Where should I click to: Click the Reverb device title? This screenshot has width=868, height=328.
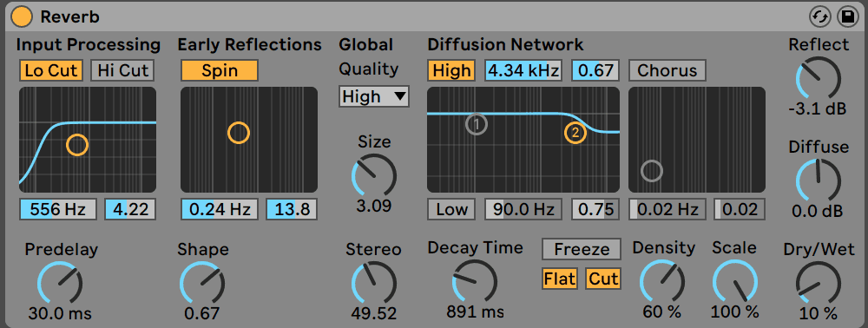[69, 17]
